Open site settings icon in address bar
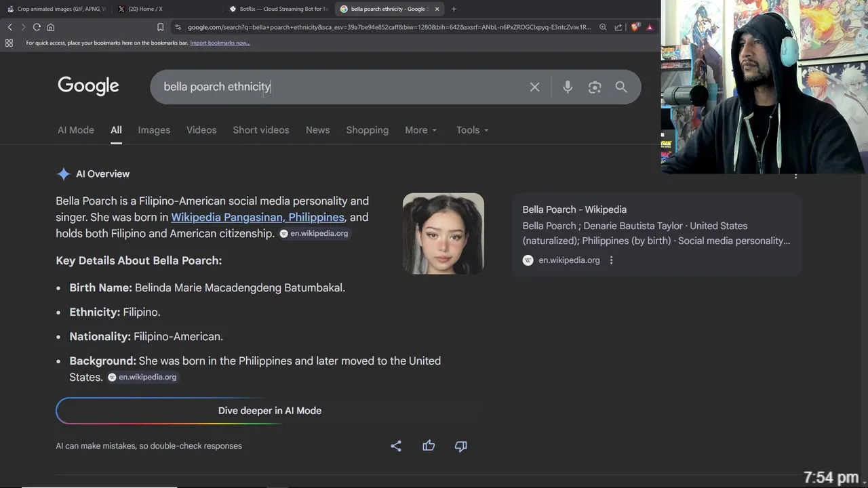 178,27
